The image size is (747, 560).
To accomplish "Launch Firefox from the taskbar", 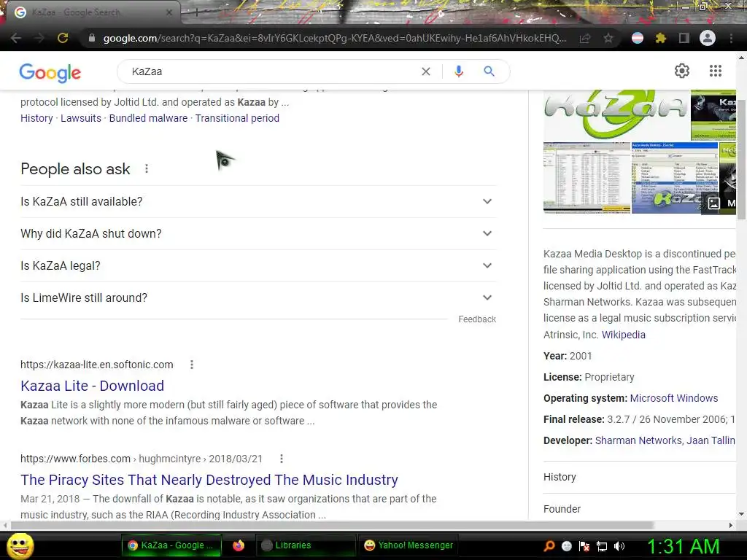I will pyautogui.click(x=239, y=545).
